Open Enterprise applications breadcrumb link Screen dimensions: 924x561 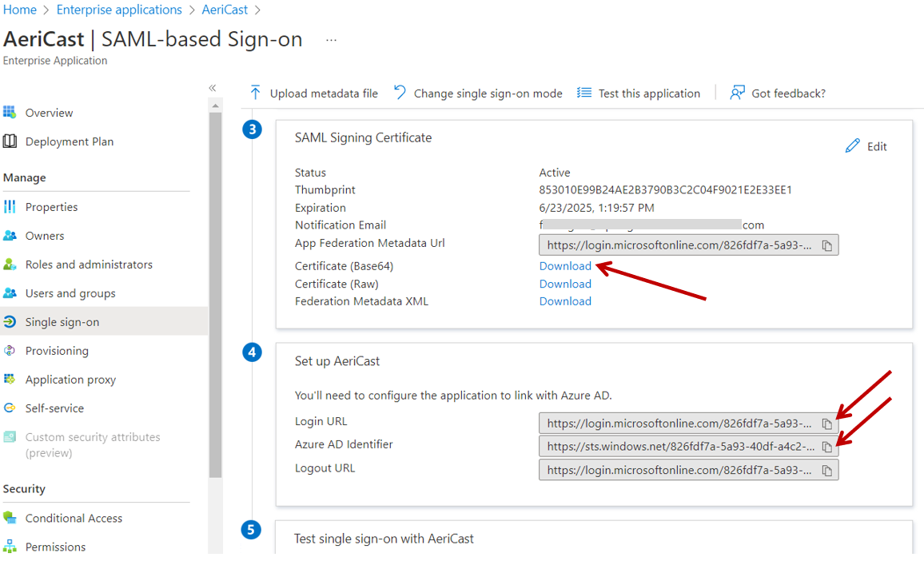click(119, 10)
